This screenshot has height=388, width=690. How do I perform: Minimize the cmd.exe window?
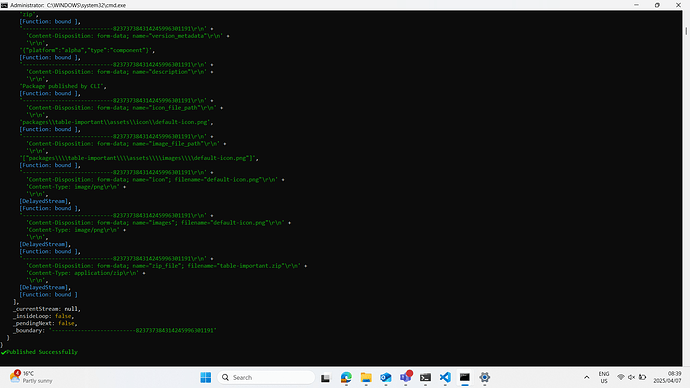(636, 5)
